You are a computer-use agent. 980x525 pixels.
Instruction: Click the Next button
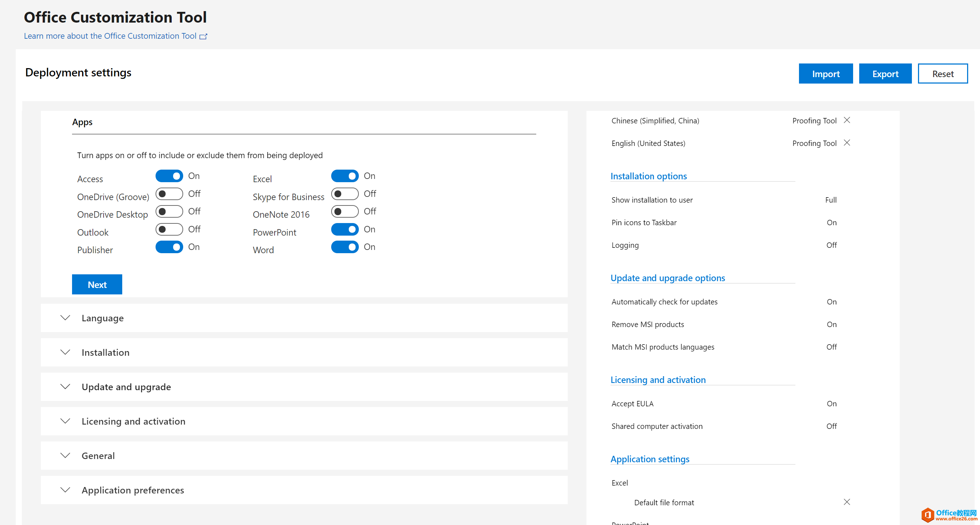coord(97,284)
